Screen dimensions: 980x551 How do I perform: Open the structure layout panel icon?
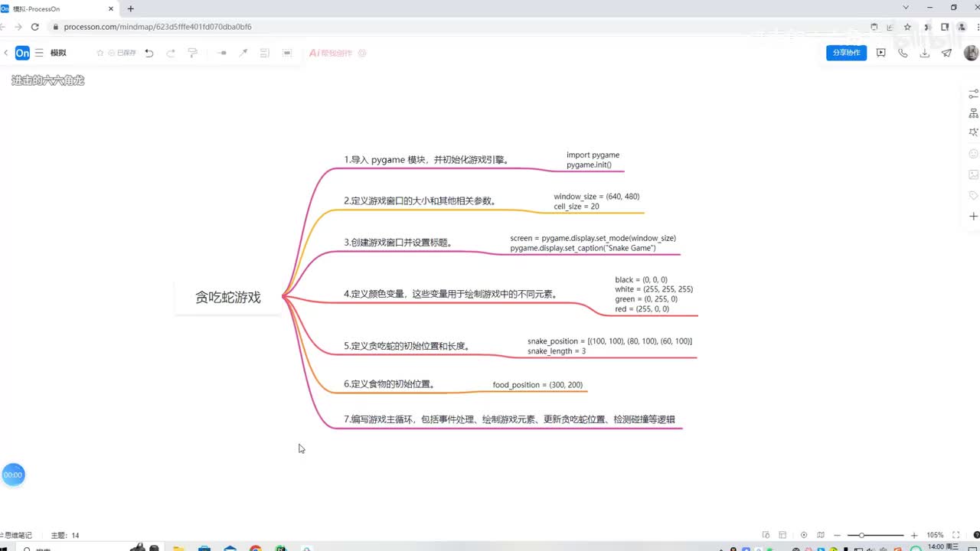coord(974,113)
